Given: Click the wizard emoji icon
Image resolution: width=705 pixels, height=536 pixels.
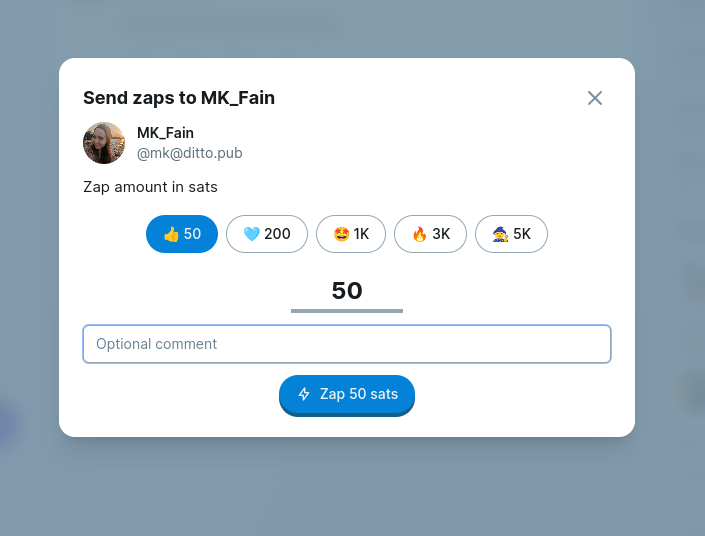Looking at the screenshot, I should [500, 234].
